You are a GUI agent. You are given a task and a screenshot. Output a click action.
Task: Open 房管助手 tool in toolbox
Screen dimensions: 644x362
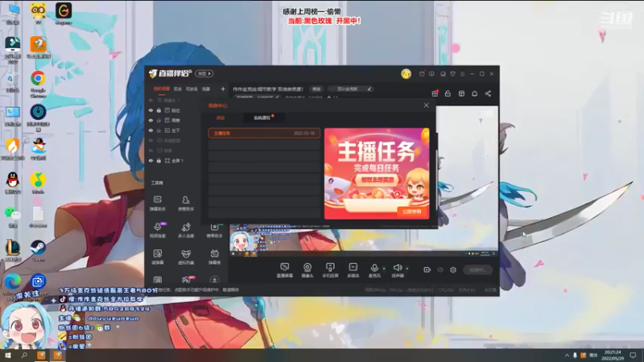(x=186, y=204)
